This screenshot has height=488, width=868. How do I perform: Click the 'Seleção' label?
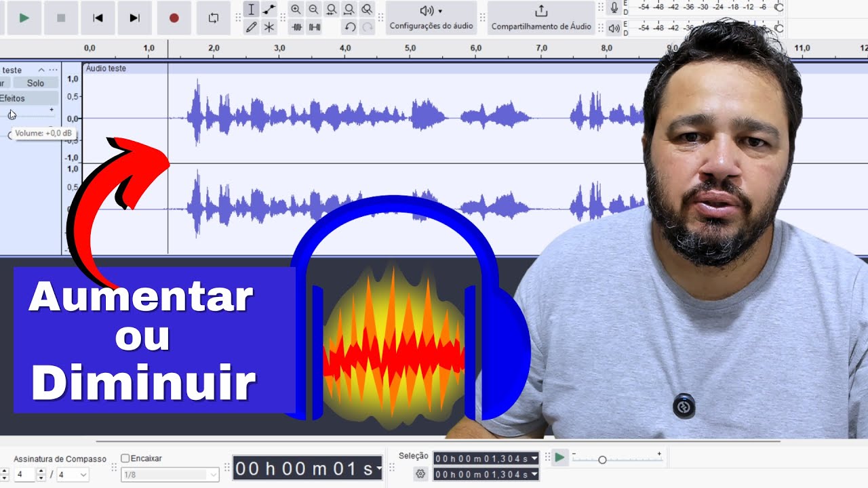(414, 456)
